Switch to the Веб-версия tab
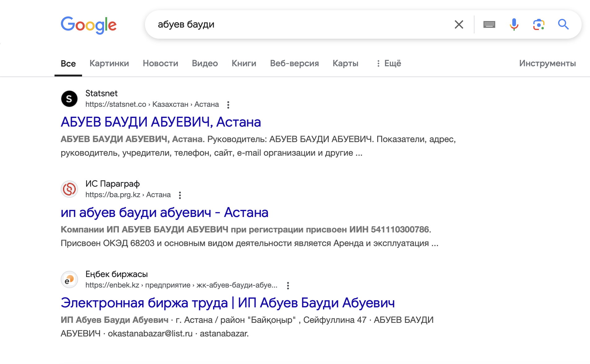The height and width of the screenshot is (364, 590). 294,63
